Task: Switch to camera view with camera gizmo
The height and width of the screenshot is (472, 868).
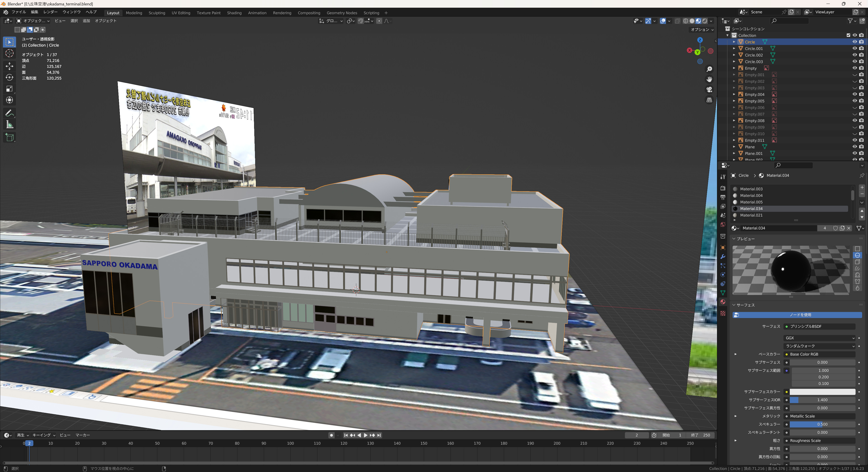Action: [709, 90]
